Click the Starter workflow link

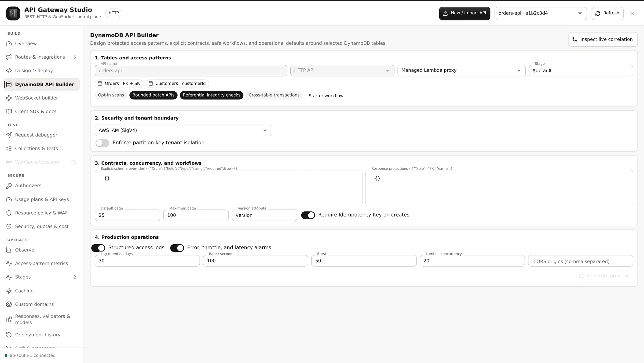pyautogui.click(x=326, y=96)
